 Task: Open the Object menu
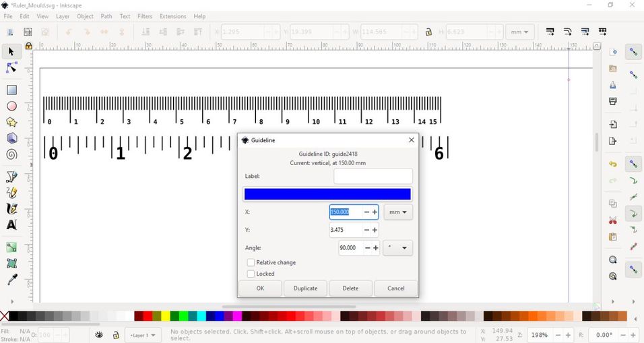pos(85,16)
